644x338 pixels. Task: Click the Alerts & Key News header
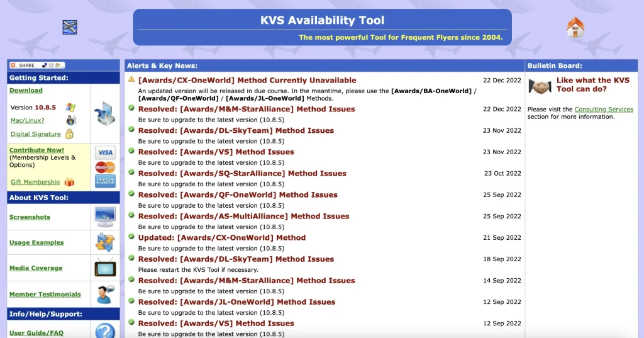(x=325, y=65)
